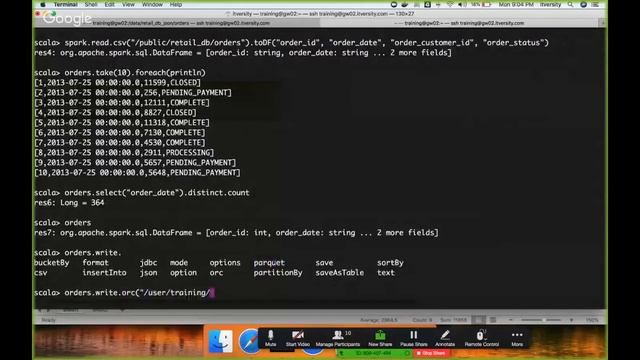Open the Terminal menu
This screenshot has height=360, width=640.
[65, 4]
